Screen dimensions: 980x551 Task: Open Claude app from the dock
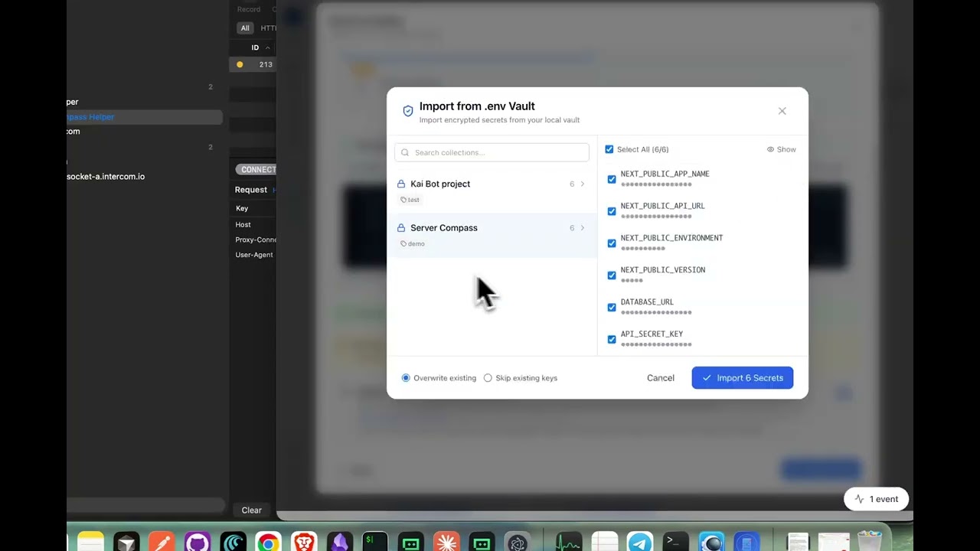tap(446, 542)
